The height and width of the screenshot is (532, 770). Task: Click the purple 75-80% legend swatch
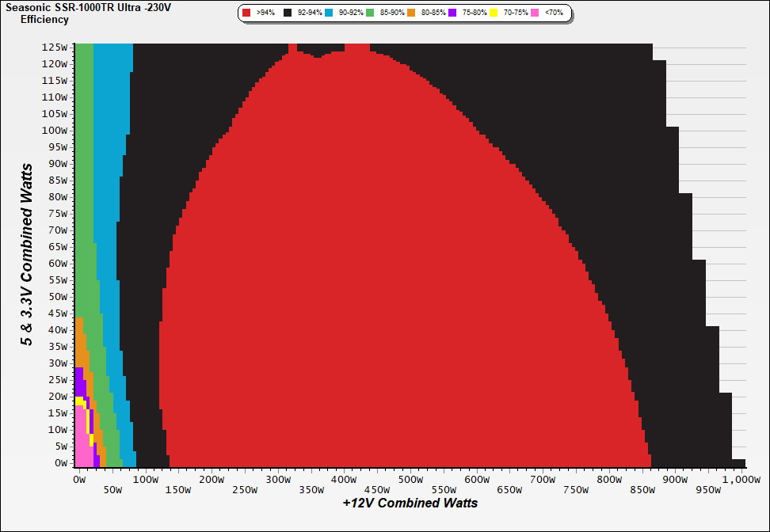452,13
